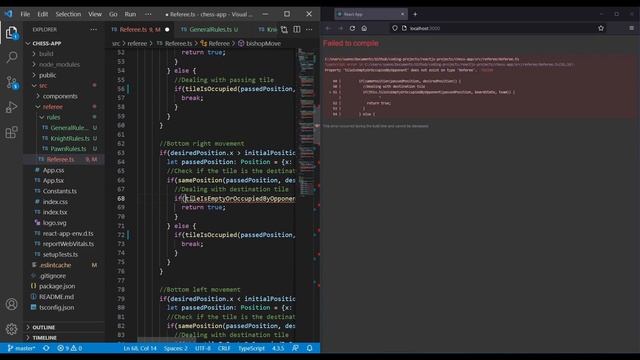Click the synchronize changes icon in status bar
The height and width of the screenshot is (360, 640).
pos(46,348)
